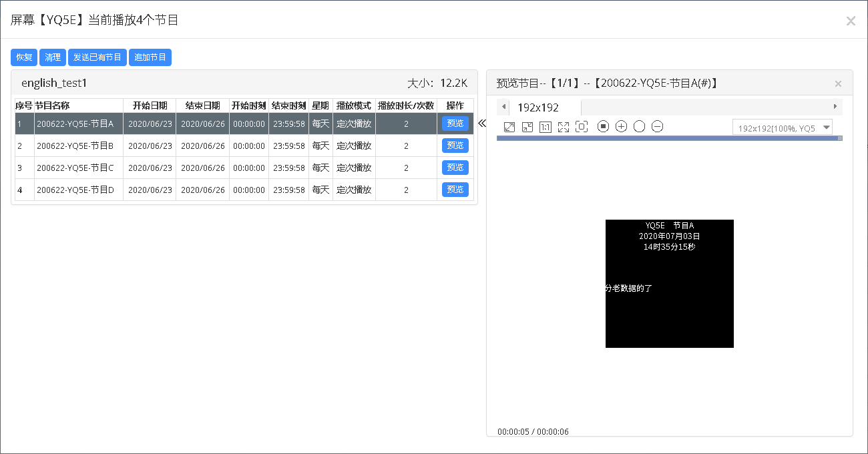Click the 操作 column header
The width and height of the screenshot is (868, 454).
[455, 105]
